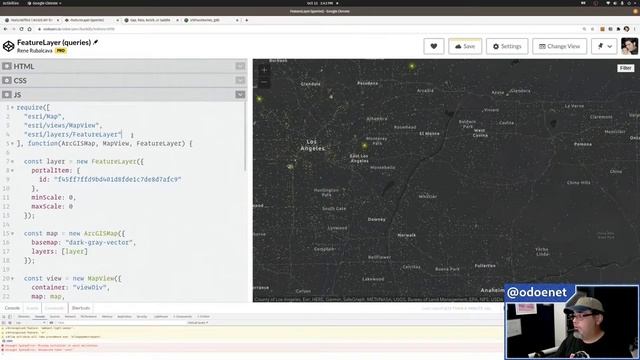Toggle DevTools device toolbar icon
Image resolution: width=640 pixels, height=360 pixels.
click(x=10, y=317)
